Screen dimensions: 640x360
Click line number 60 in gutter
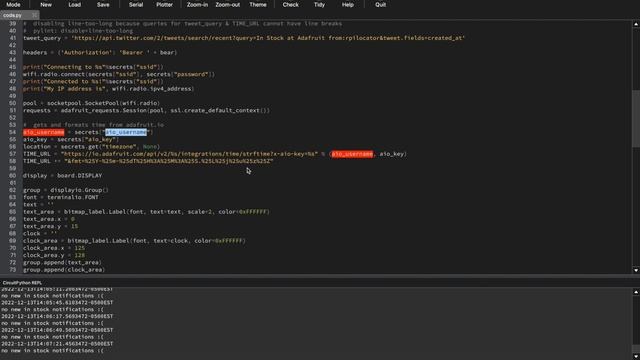click(x=12, y=176)
